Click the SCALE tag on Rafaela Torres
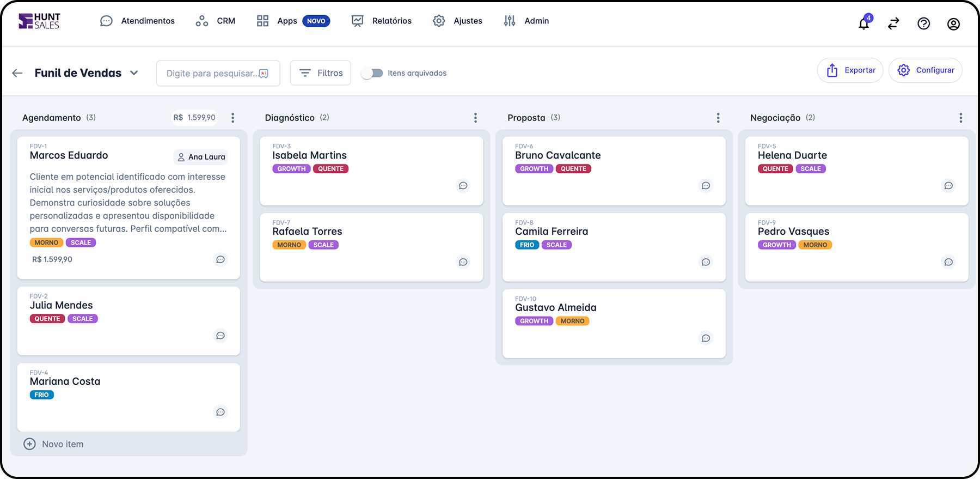 point(323,245)
